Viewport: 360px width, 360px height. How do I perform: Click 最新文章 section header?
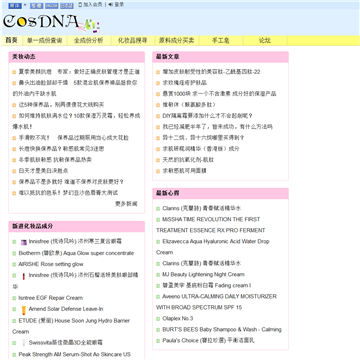168,57
